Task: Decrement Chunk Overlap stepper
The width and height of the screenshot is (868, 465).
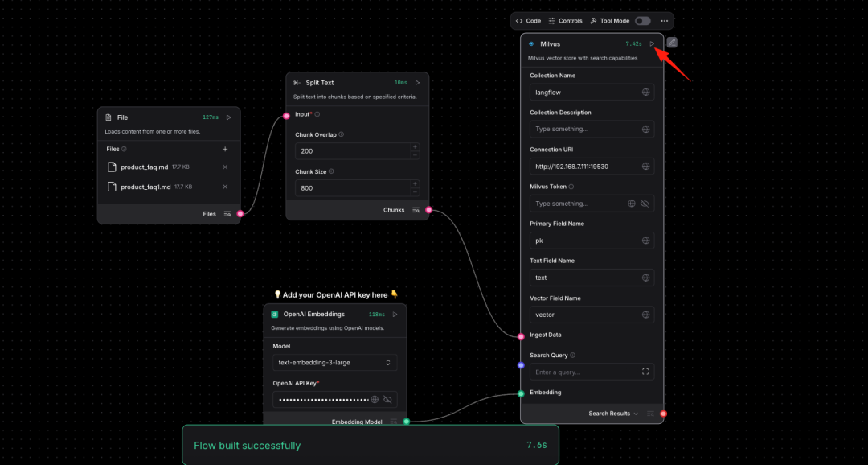Action: click(416, 155)
